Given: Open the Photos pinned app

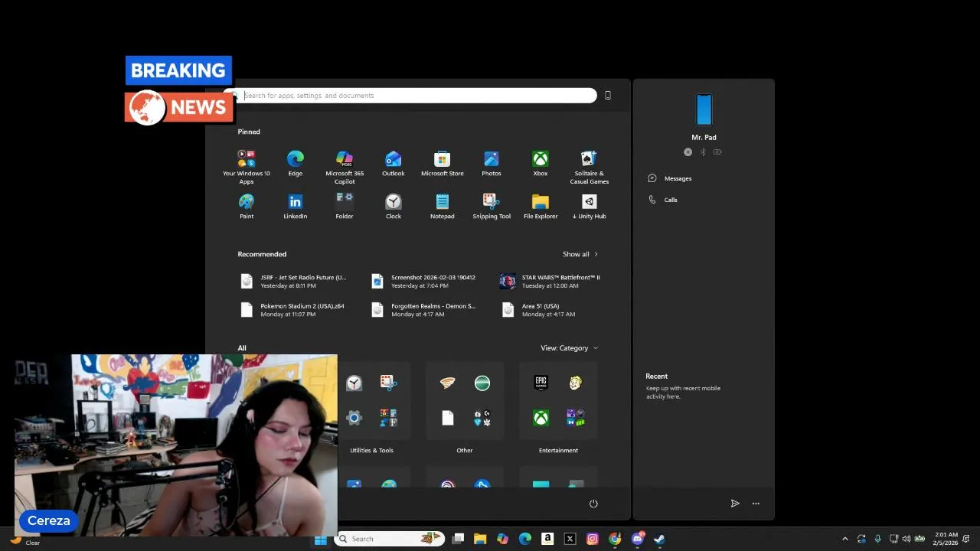Looking at the screenshot, I should pyautogui.click(x=492, y=164).
